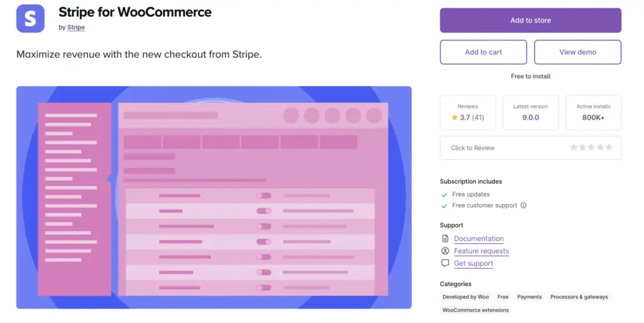Select the Processors & gateways category tag
The image size is (644, 323).
(579, 297)
